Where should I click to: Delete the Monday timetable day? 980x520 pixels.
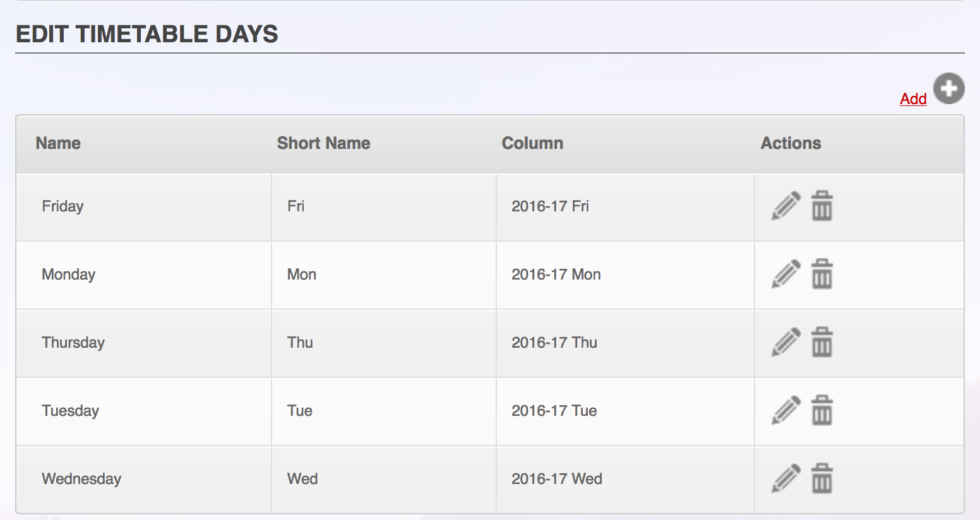point(822,274)
